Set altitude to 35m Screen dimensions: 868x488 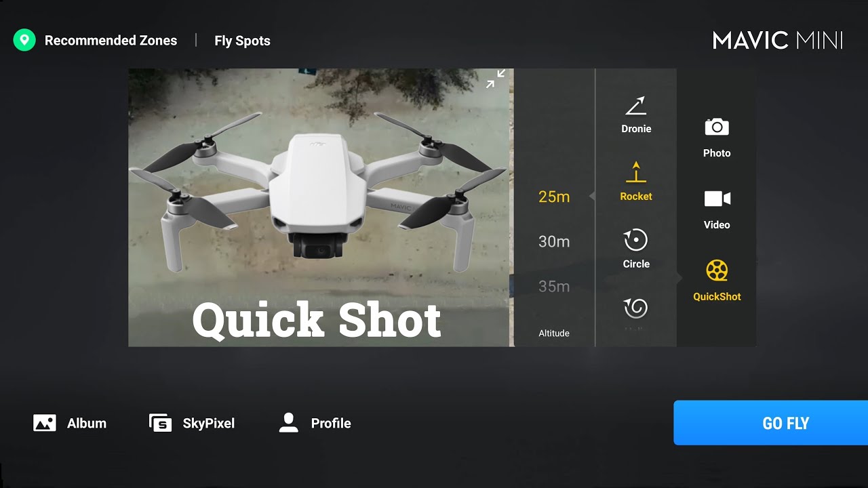point(554,286)
